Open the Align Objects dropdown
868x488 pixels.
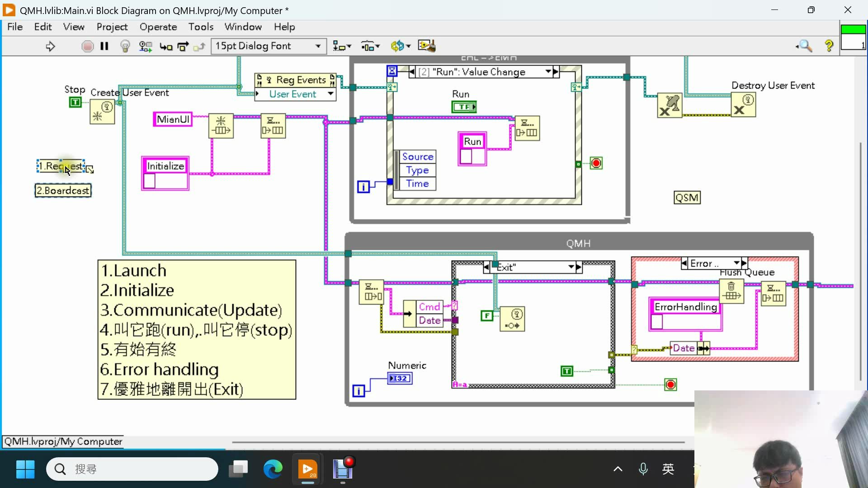point(342,46)
